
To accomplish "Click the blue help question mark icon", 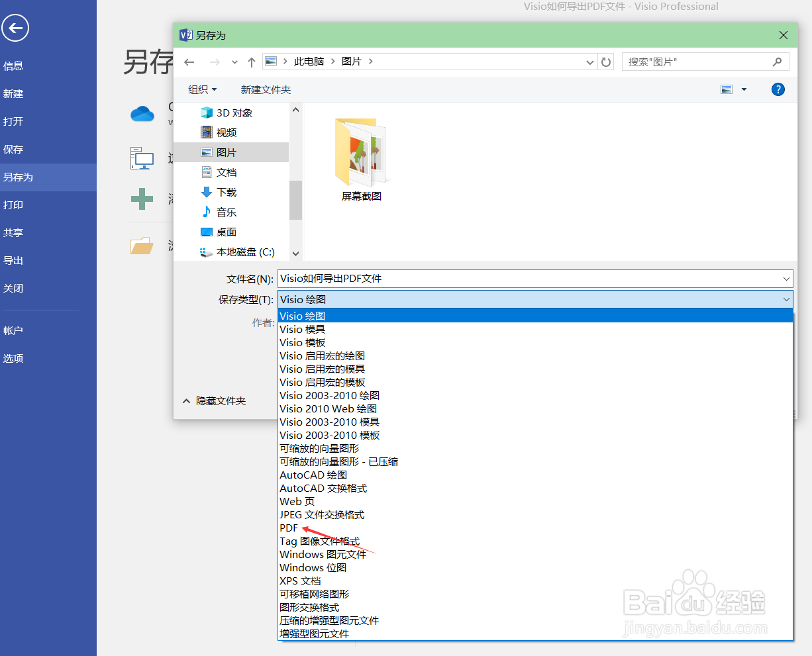I will pyautogui.click(x=778, y=89).
